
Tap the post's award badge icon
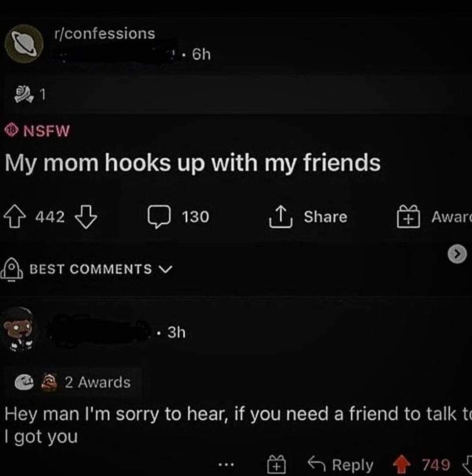23,94
